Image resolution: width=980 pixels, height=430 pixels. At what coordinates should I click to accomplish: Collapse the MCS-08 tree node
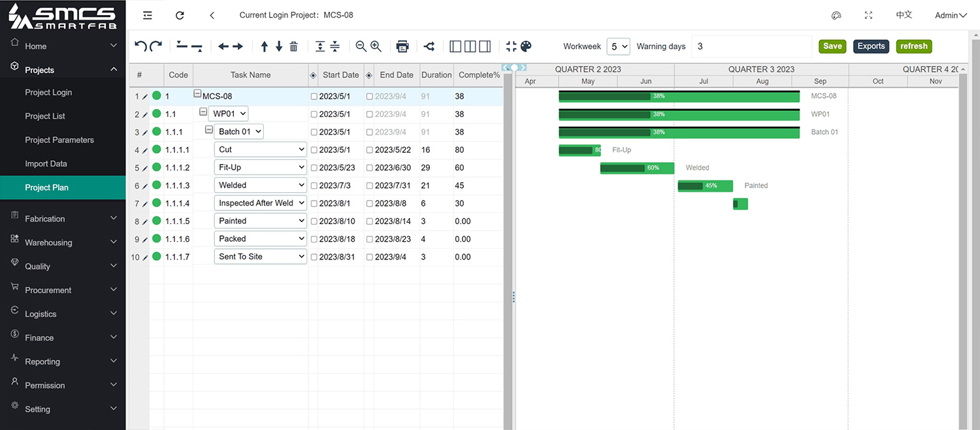[x=197, y=94]
